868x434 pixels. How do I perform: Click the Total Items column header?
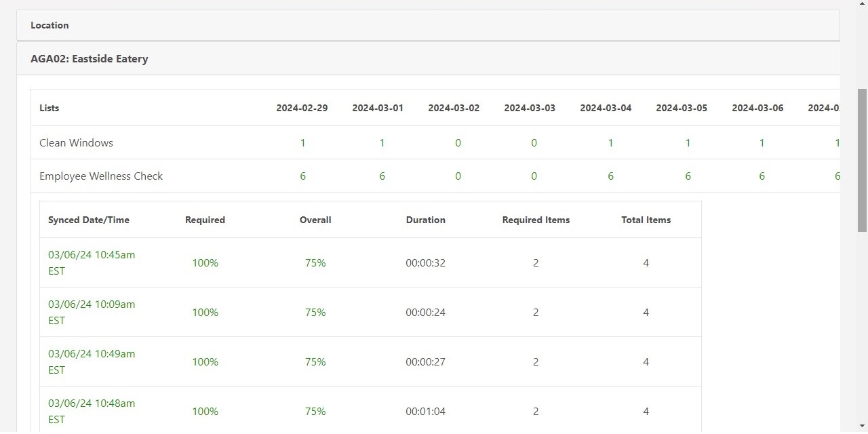click(646, 220)
